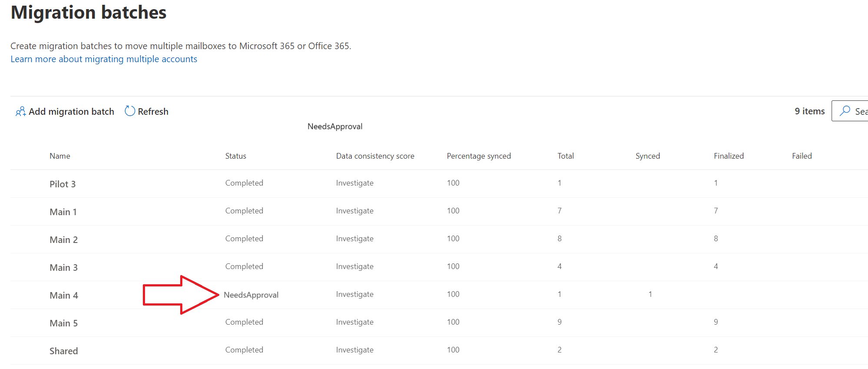Open the Pilot 3 migration batch
Viewport: 868px width, 369px height.
[63, 184]
